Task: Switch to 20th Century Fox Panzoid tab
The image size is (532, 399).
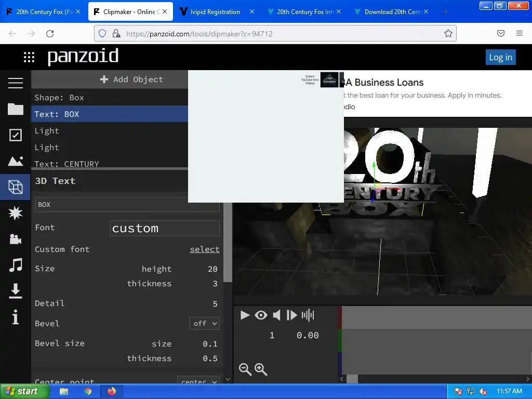Action: point(44,11)
